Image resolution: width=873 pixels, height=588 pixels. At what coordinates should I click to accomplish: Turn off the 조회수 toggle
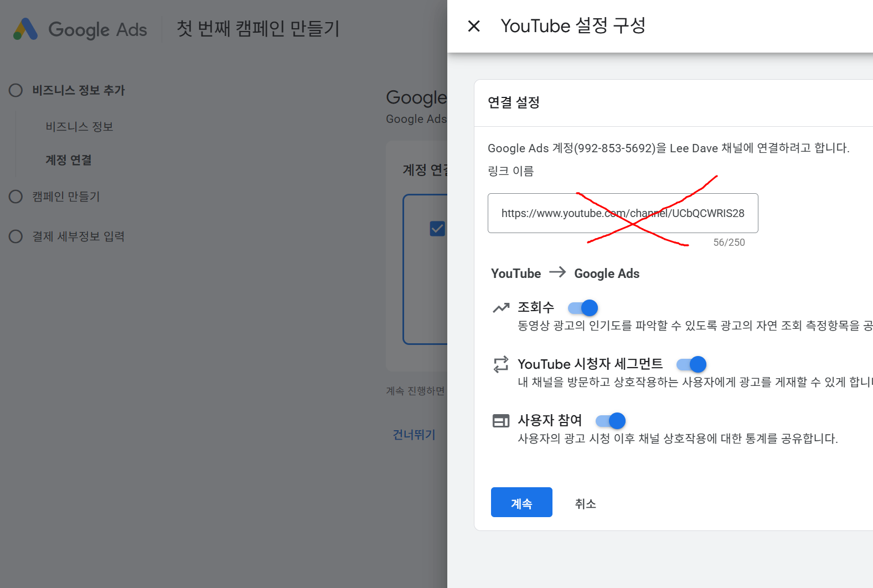coord(583,308)
